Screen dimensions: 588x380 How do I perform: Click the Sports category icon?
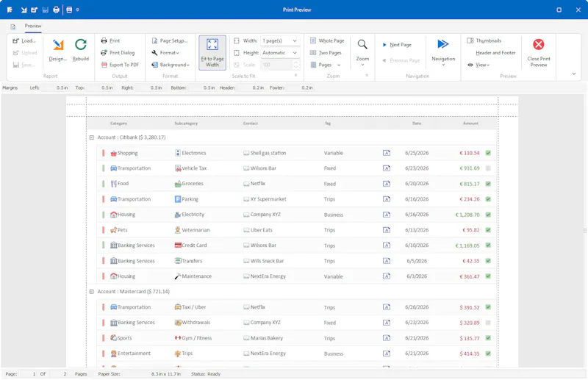point(114,338)
